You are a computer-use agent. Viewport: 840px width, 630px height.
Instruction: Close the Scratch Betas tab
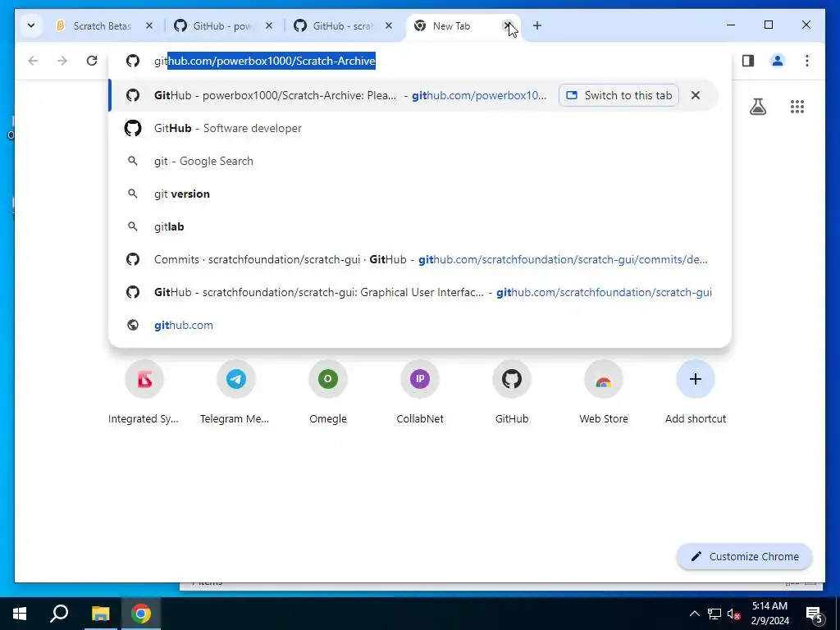pos(149,25)
